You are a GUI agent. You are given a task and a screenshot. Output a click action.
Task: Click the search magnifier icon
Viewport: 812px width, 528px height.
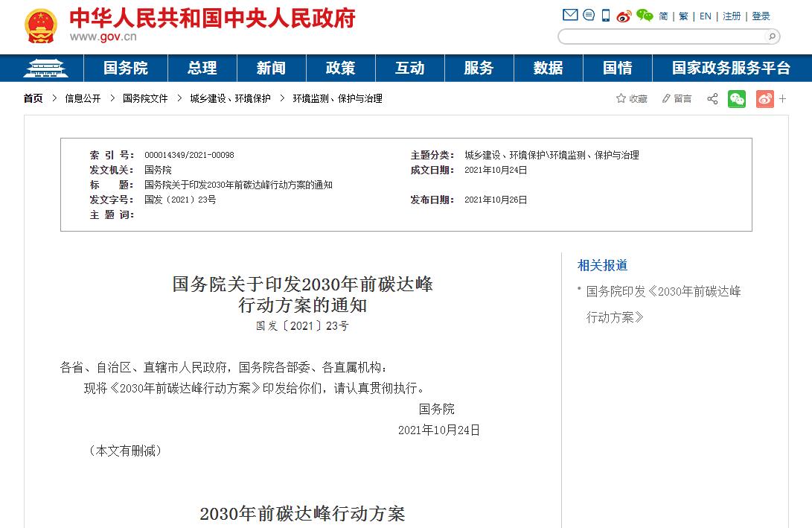[772, 36]
